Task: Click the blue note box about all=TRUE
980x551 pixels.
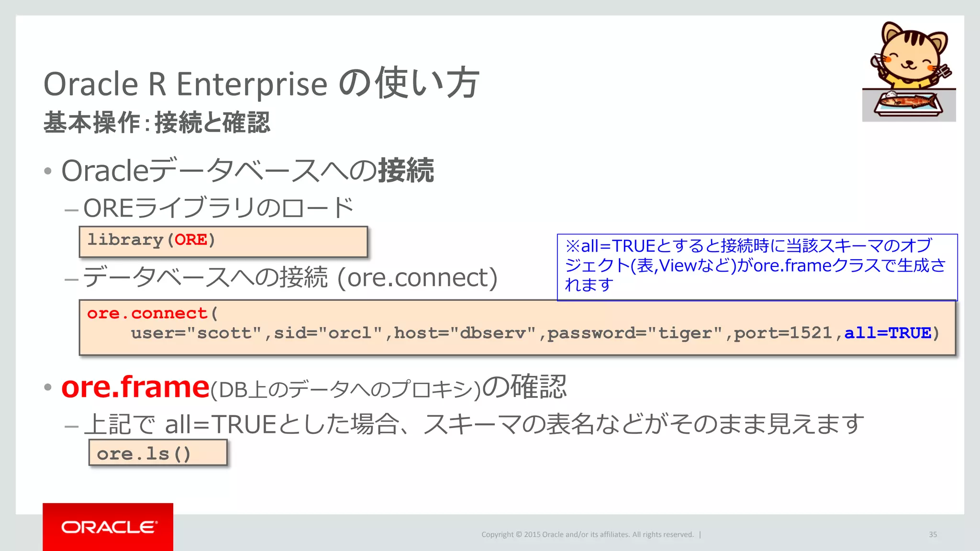Action: pos(757,267)
